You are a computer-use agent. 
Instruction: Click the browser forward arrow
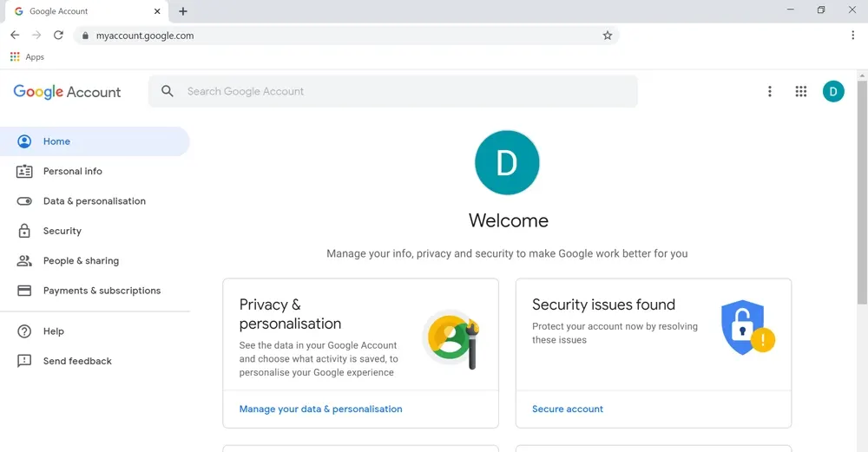tap(36, 36)
